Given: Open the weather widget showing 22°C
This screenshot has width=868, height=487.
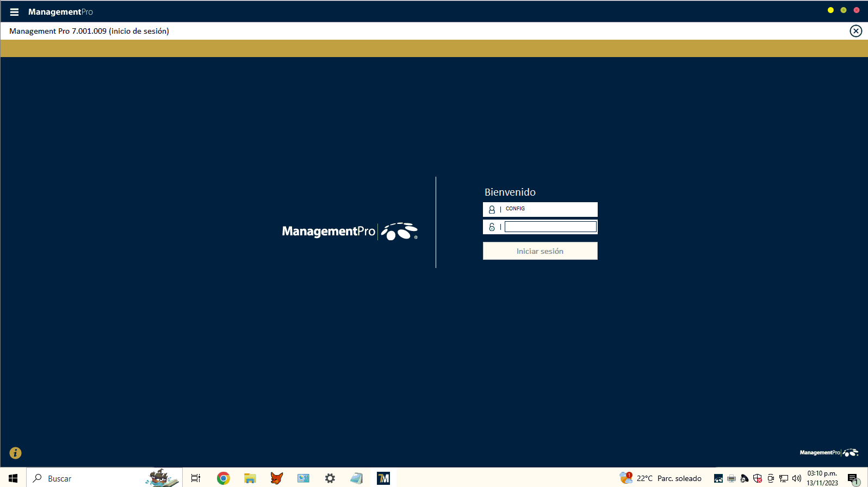Looking at the screenshot, I should (x=661, y=478).
